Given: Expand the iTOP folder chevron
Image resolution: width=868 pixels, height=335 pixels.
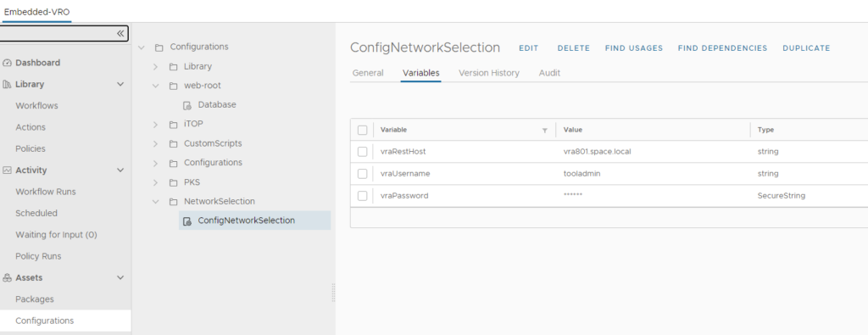Looking at the screenshot, I should 156,125.
